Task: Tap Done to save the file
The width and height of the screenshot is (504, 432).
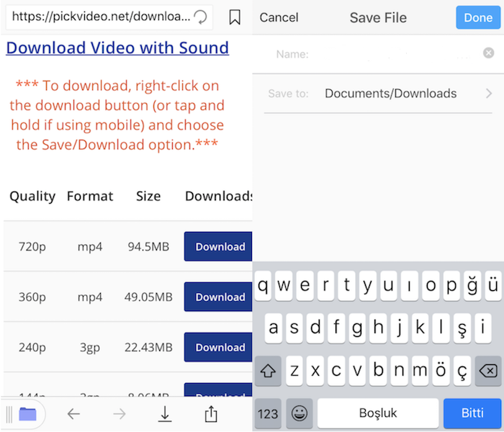Action: point(478,17)
